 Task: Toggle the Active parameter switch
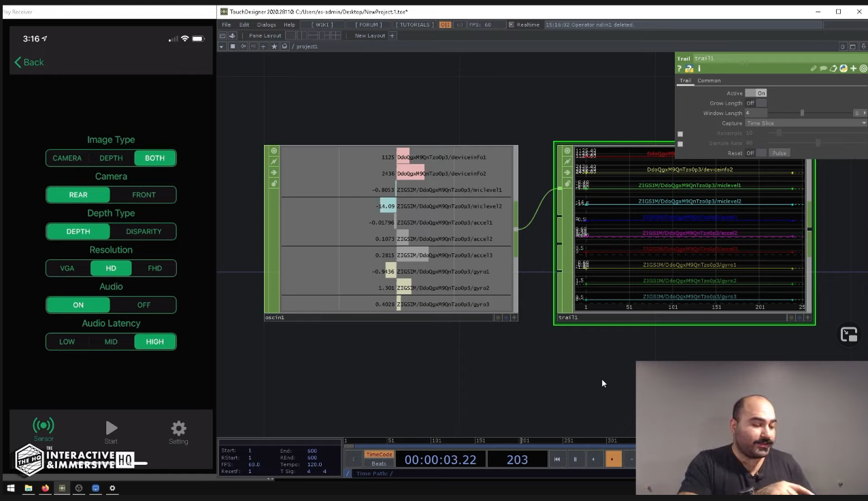(x=756, y=93)
